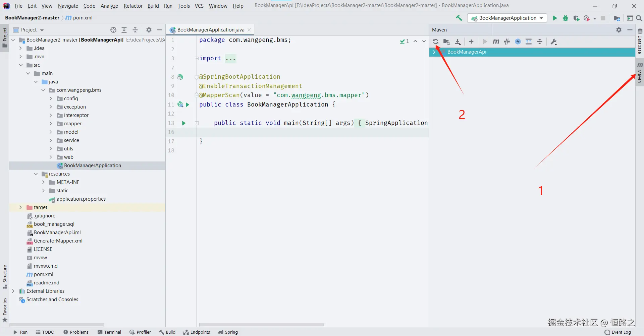Add a Maven project with plus icon

(x=471, y=42)
